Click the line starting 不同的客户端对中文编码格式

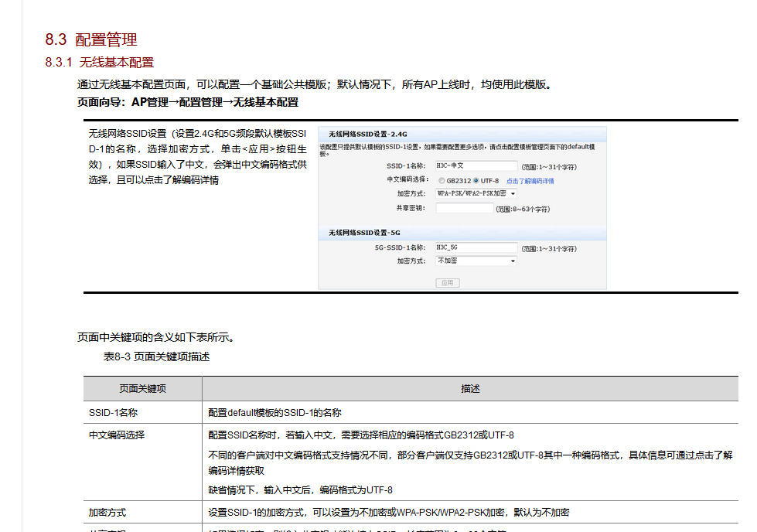pos(470,462)
